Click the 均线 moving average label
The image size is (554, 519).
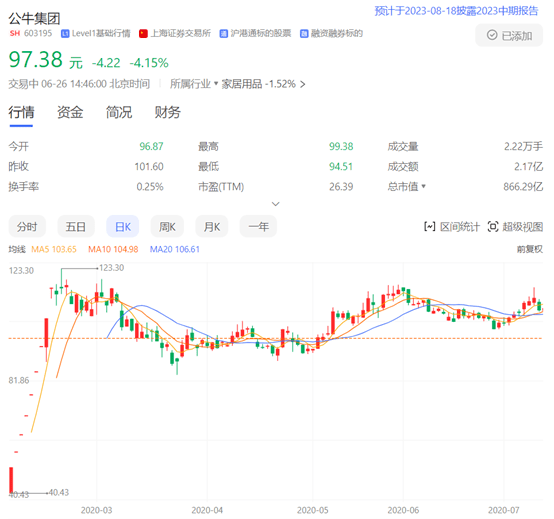(x=17, y=249)
